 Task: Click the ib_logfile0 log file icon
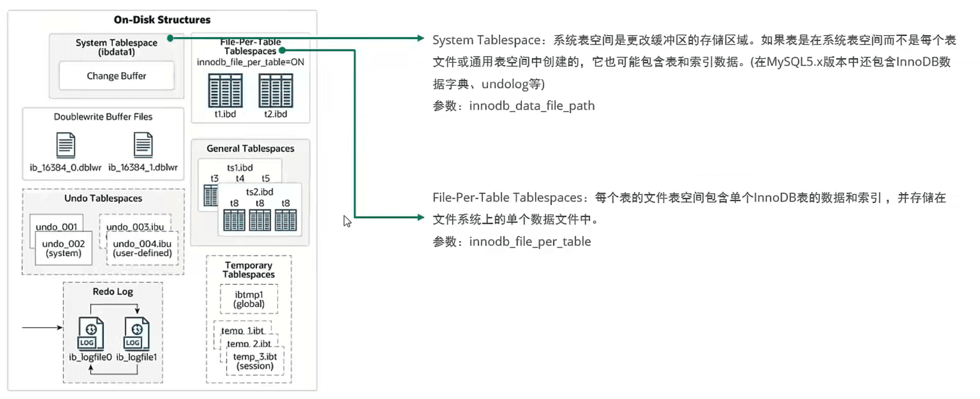[91, 334]
